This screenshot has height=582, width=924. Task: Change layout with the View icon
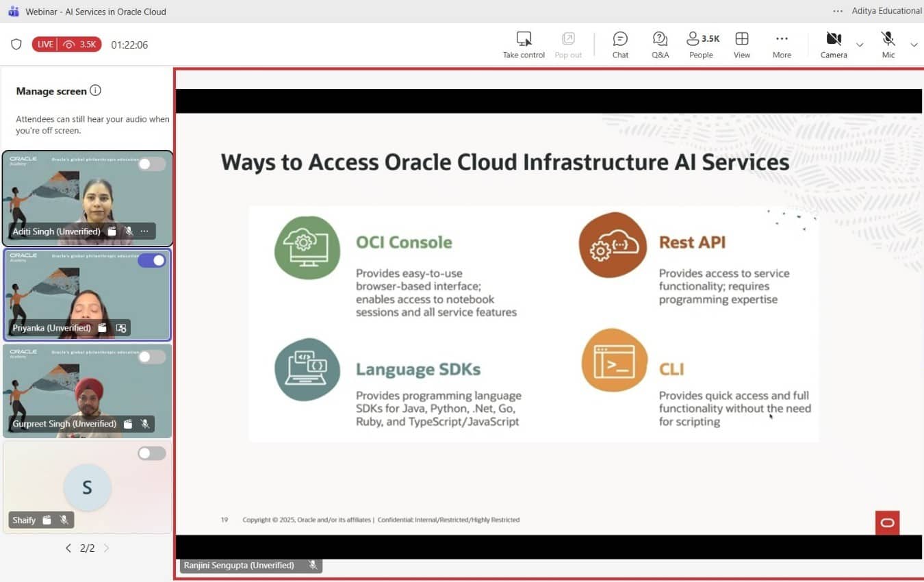(741, 43)
